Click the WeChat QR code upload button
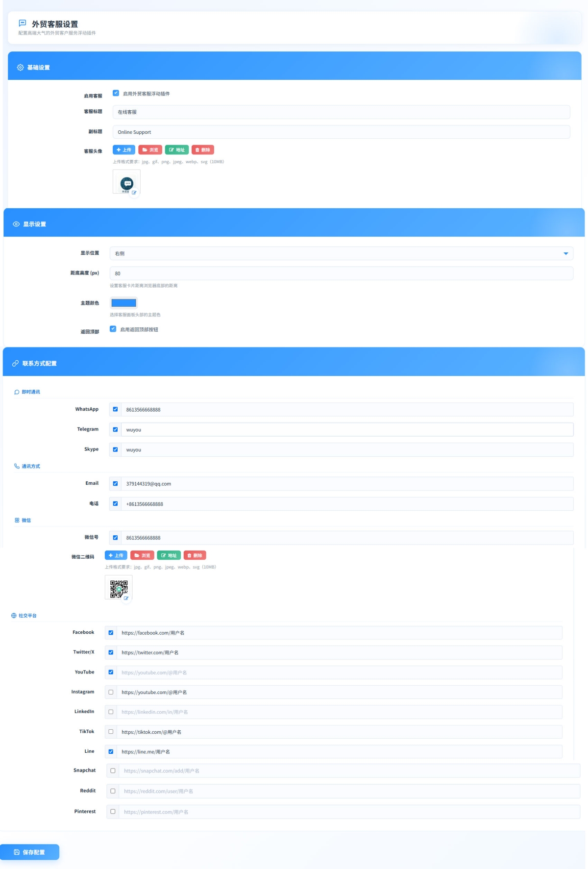 (116, 555)
